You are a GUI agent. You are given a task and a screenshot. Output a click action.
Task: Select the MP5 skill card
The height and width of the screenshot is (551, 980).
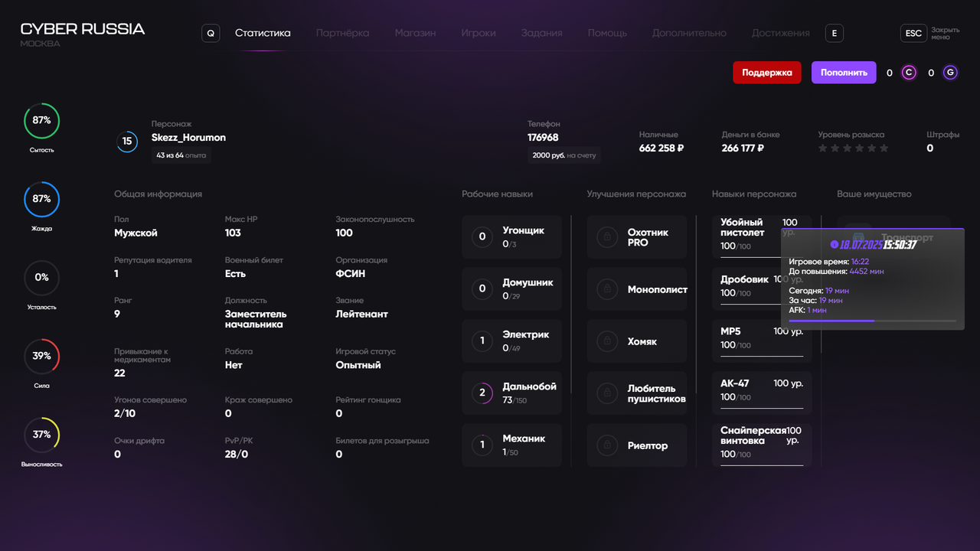click(x=762, y=341)
